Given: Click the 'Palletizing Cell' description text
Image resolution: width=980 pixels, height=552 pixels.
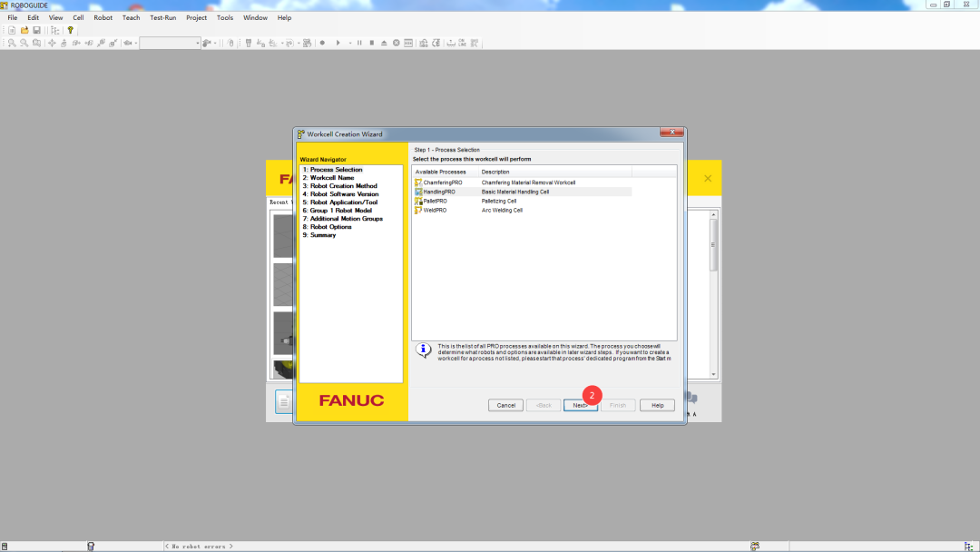Looking at the screenshot, I should (499, 202).
